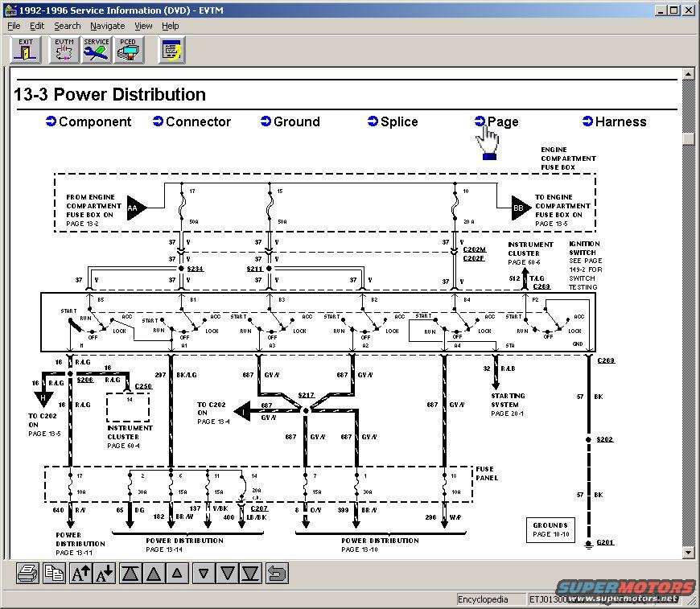Image resolution: width=700 pixels, height=609 pixels.
Task: Open the View menu
Action: click(x=143, y=26)
